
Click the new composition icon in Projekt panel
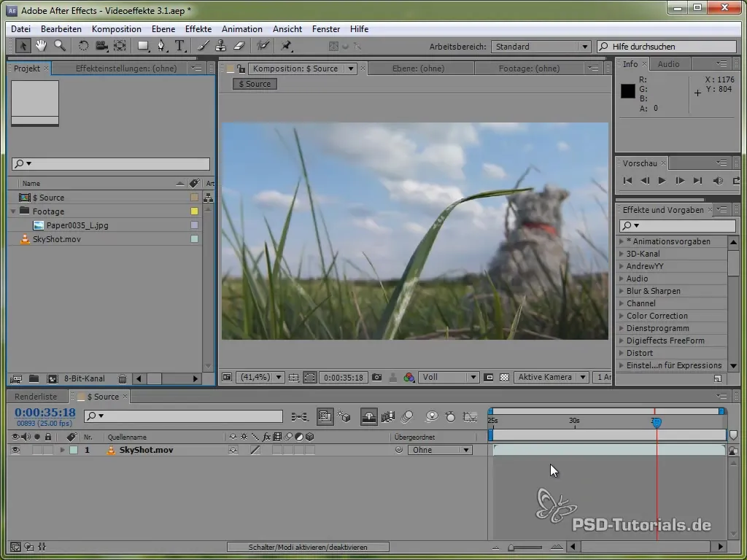(52, 379)
